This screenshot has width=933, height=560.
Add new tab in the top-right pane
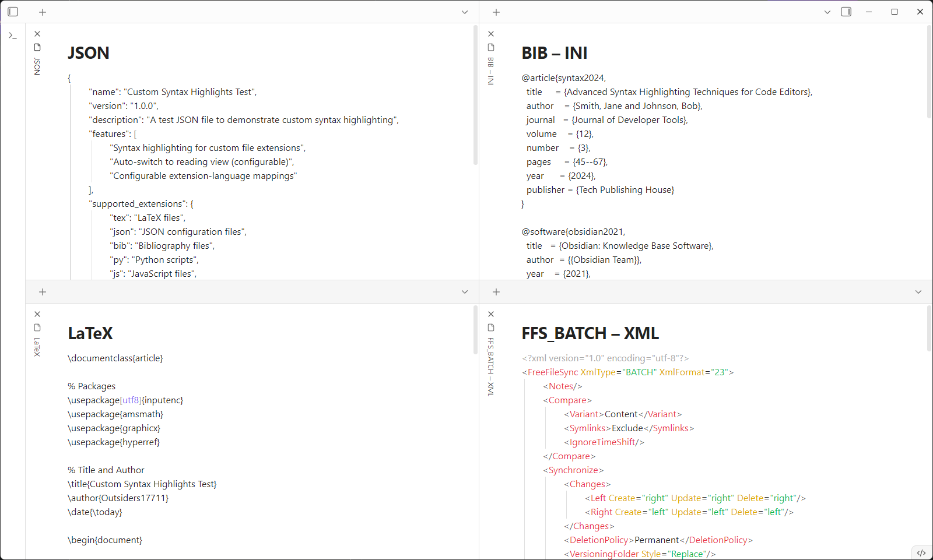point(496,12)
